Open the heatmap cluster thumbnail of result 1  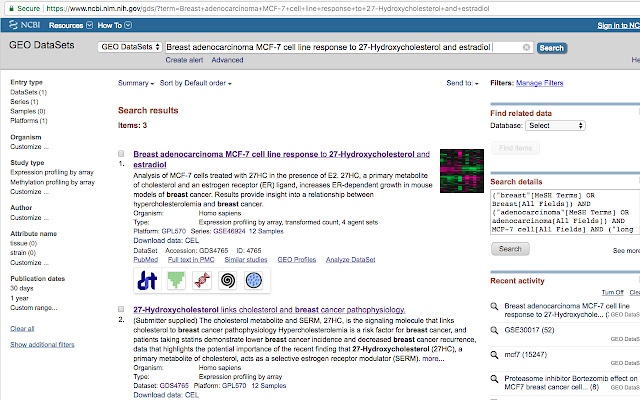tap(462, 171)
